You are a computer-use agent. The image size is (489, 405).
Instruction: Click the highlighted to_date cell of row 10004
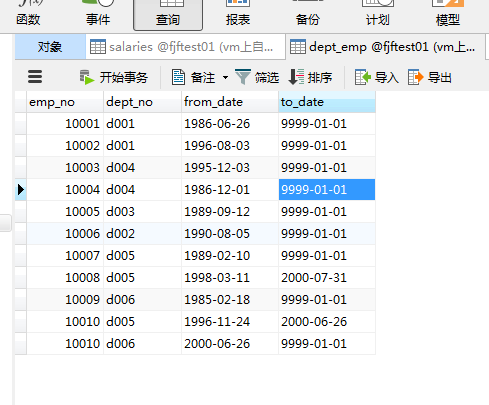(327, 190)
